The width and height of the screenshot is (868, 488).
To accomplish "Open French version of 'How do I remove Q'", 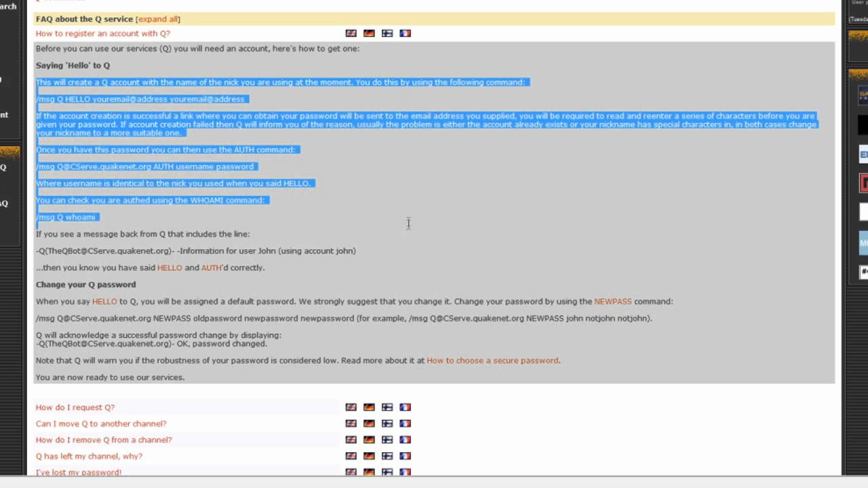I will click(405, 440).
